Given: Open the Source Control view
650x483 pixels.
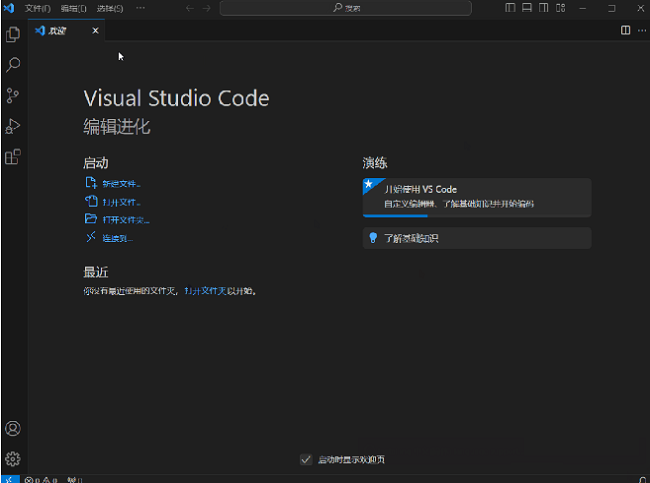Looking at the screenshot, I should [13, 96].
